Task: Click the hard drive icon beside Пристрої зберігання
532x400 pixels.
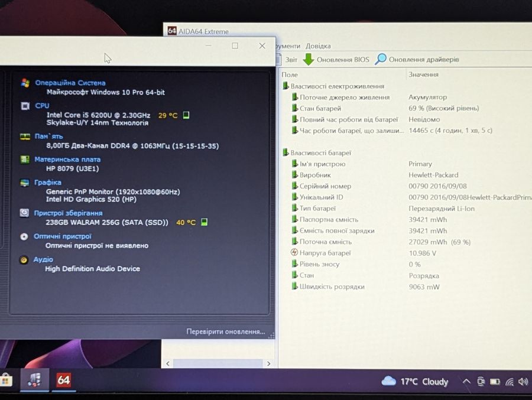Action: (24, 213)
